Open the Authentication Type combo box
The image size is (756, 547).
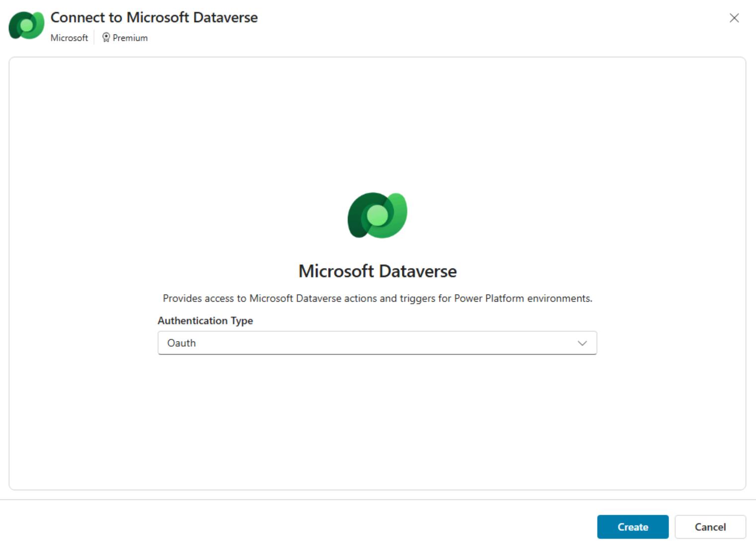[377, 343]
